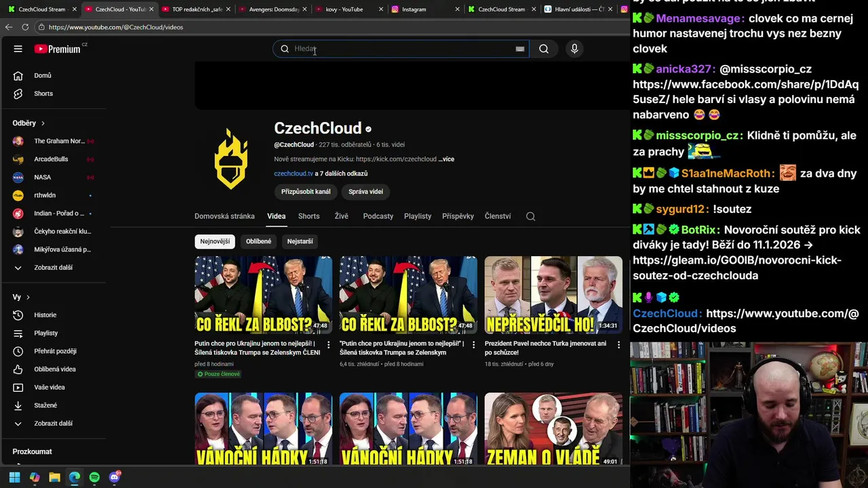This screenshot has width=868, height=488.
Task: Expand the Vy section chevron
Action: tap(28, 298)
